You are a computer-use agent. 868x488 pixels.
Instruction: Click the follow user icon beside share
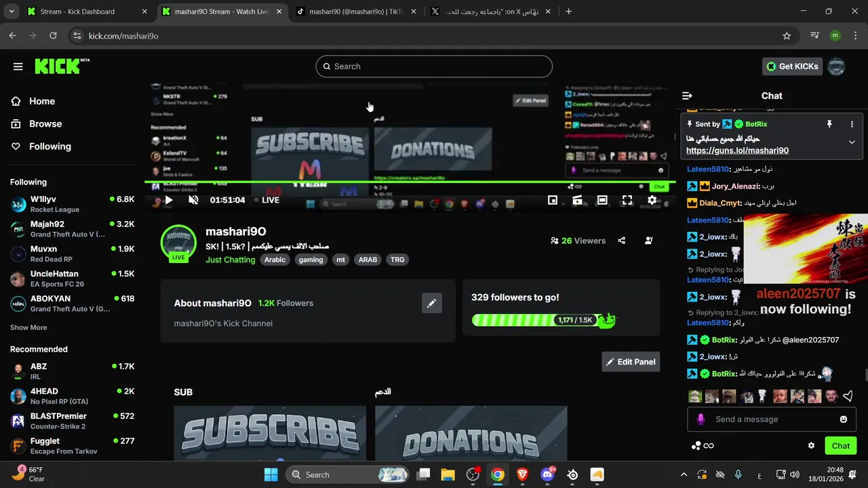(x=649, y=241)
